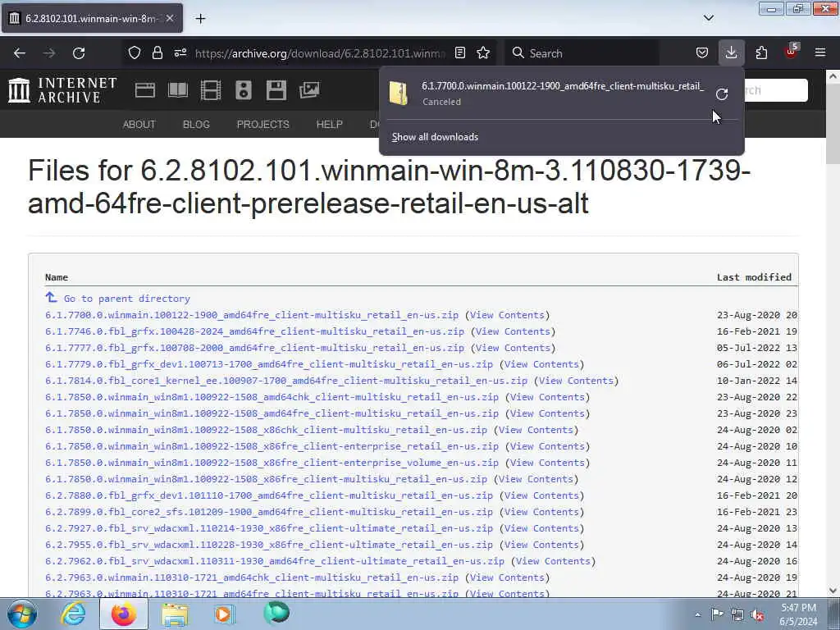Click Go to parent directory link
The image size is (840, 630).
[126, 299]
